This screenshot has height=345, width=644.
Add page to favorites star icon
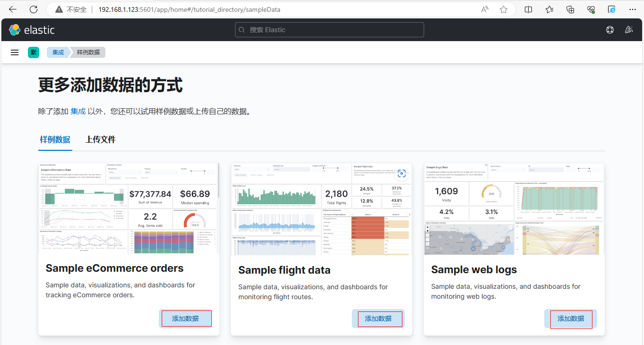[x=504, y=9]
